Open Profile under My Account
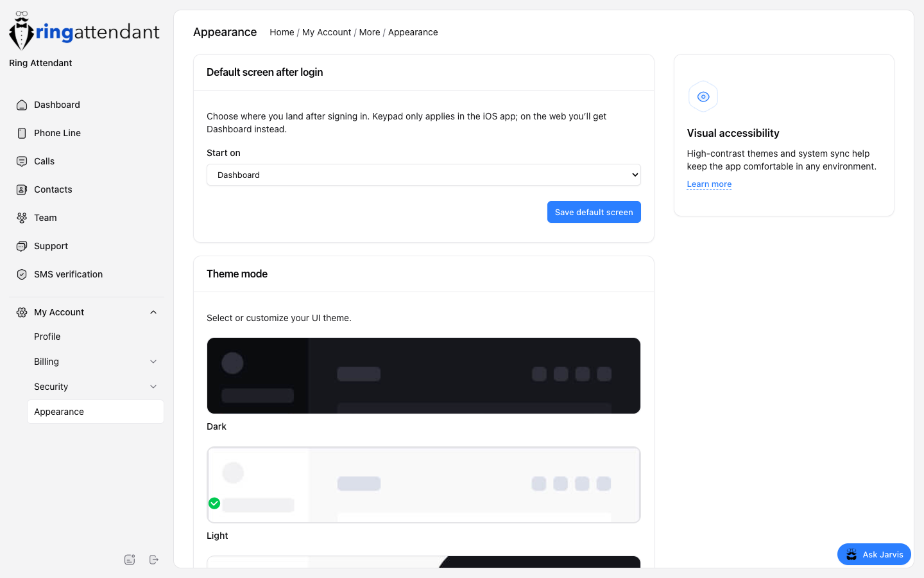This screenshot has width=924, height=578. click(x=96, y=337)
